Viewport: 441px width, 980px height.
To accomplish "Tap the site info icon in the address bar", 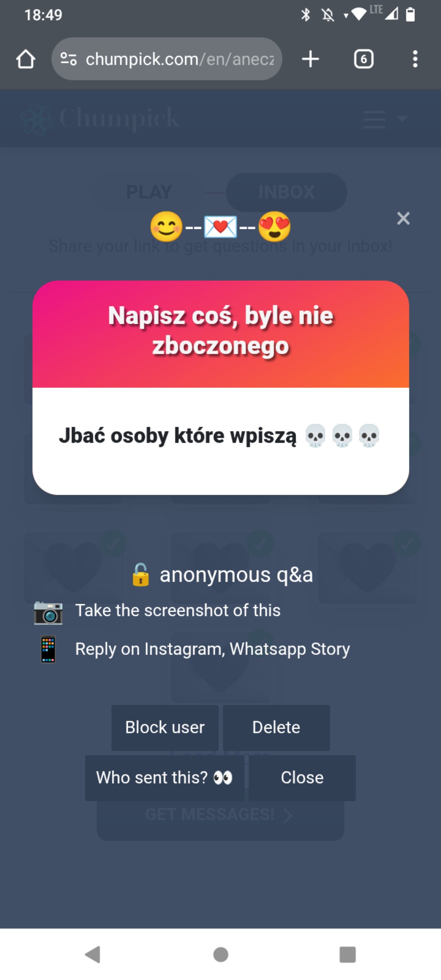I will click(x=68, y=59).
